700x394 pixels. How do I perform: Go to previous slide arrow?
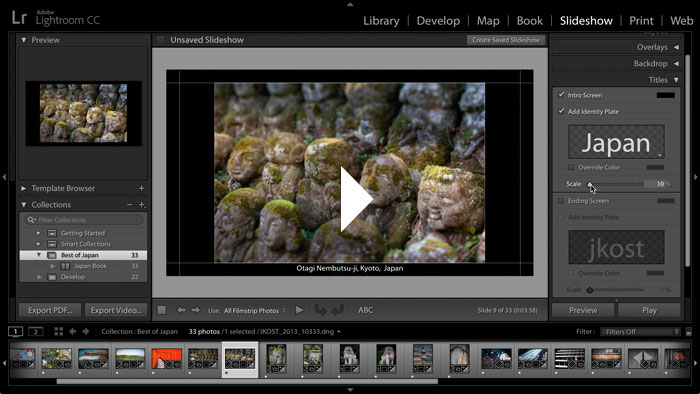[181, 310]
